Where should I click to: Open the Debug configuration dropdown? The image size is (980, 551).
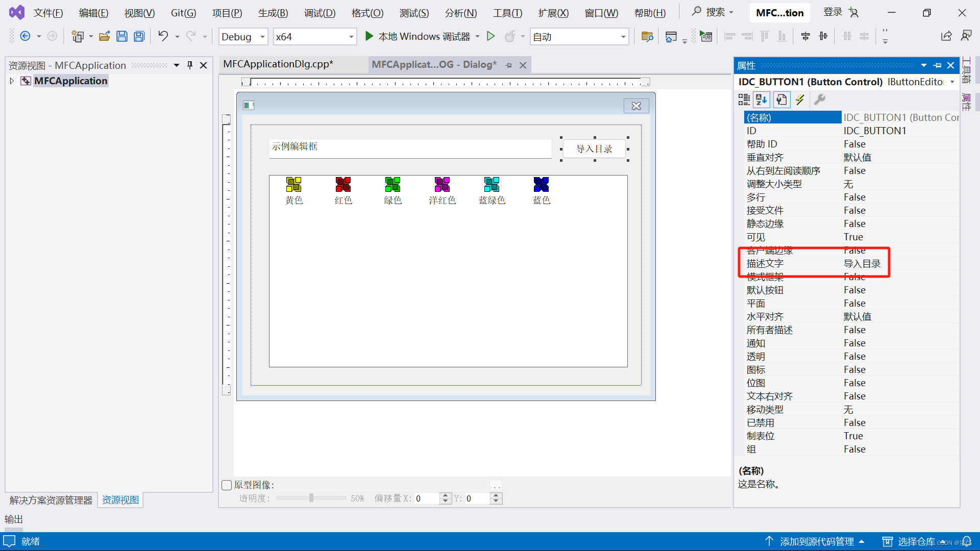[x=243, y=37]
